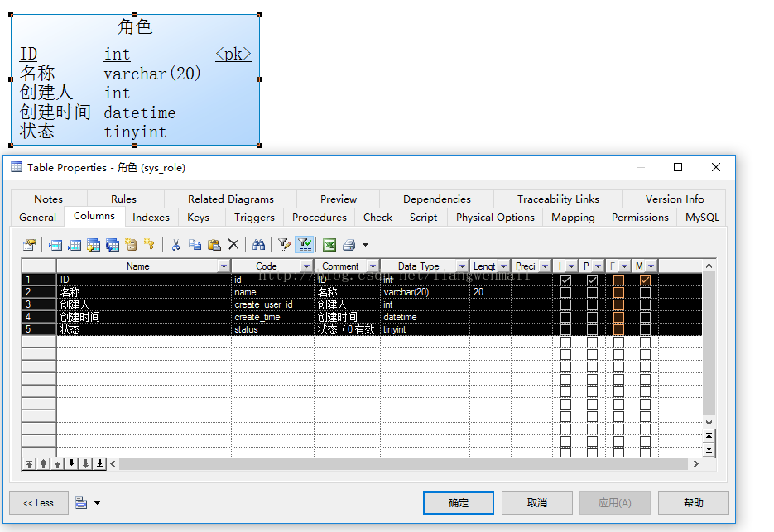This screenshot has width=774, height=532.
Task: Open the P column filter dropdown
Action: click(x=598, y=266)
